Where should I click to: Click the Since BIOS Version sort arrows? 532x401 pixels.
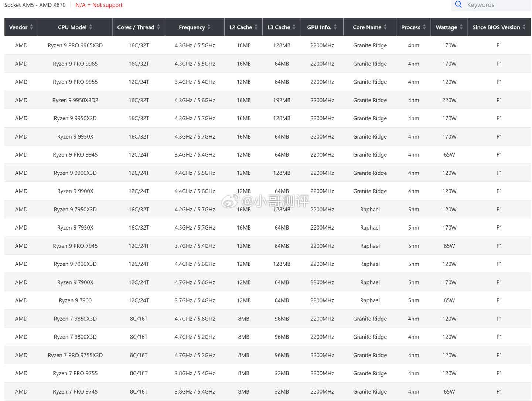click(x=524, y=27)
